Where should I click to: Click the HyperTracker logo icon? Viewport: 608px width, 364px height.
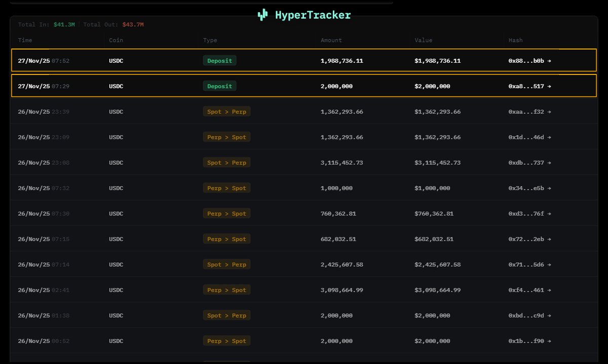(x=262, y=15)
